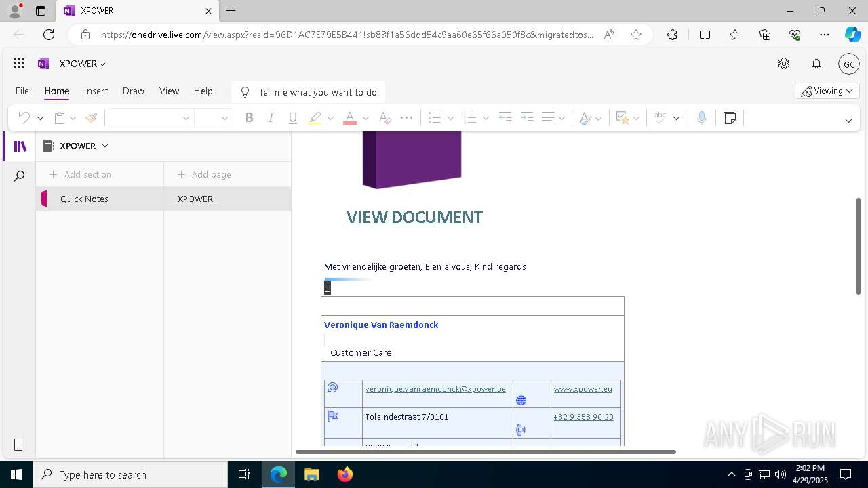Open the font name combo box

tap(151, 118)
